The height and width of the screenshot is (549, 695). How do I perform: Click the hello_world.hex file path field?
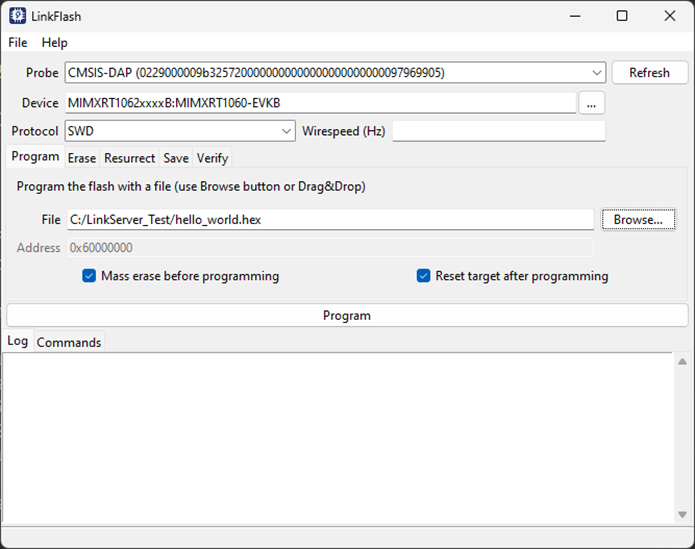tap(330, 220)
